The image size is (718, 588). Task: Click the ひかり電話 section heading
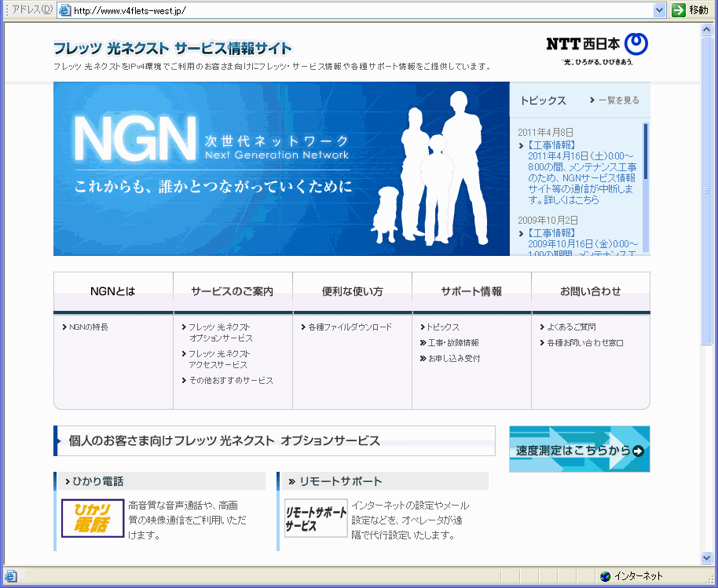click(97, 481)
